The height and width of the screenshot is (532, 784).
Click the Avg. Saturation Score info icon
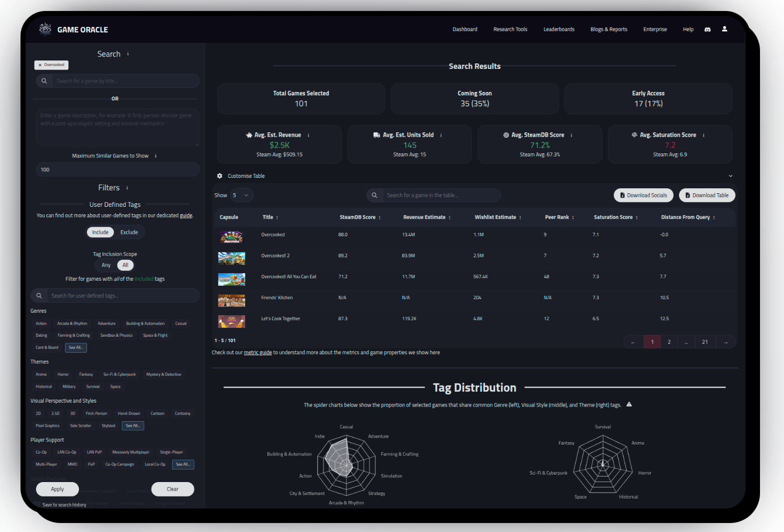[703, 135]
